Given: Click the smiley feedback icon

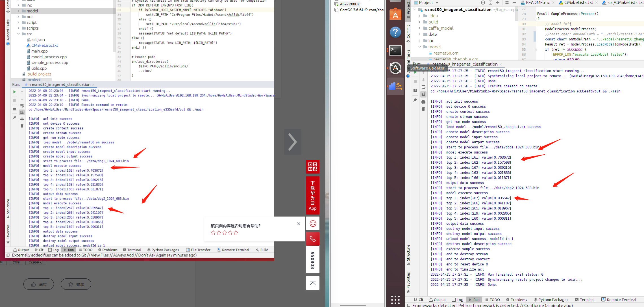Looking at the screenshot, I should (x=313, y=224).
